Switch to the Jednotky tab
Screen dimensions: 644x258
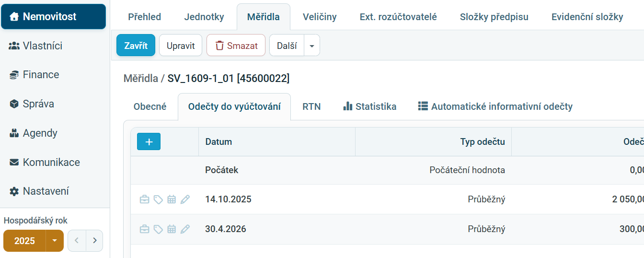point(204,17)
